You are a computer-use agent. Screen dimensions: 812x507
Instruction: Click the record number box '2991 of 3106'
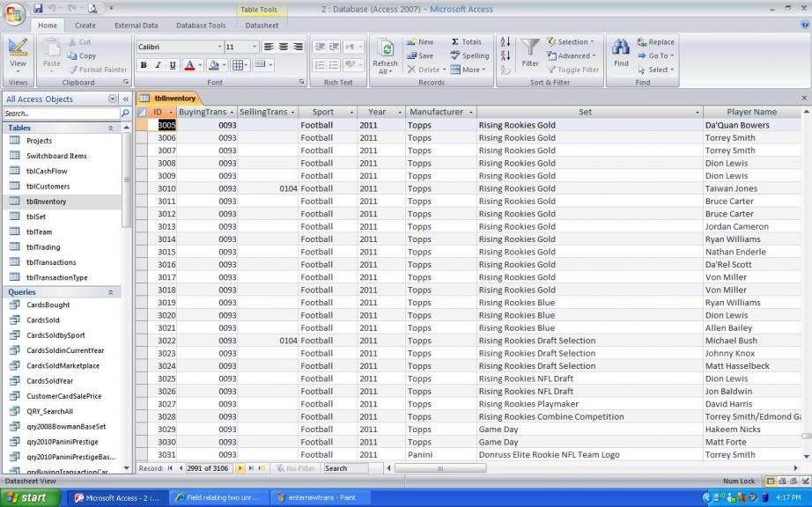coord(208,468)
